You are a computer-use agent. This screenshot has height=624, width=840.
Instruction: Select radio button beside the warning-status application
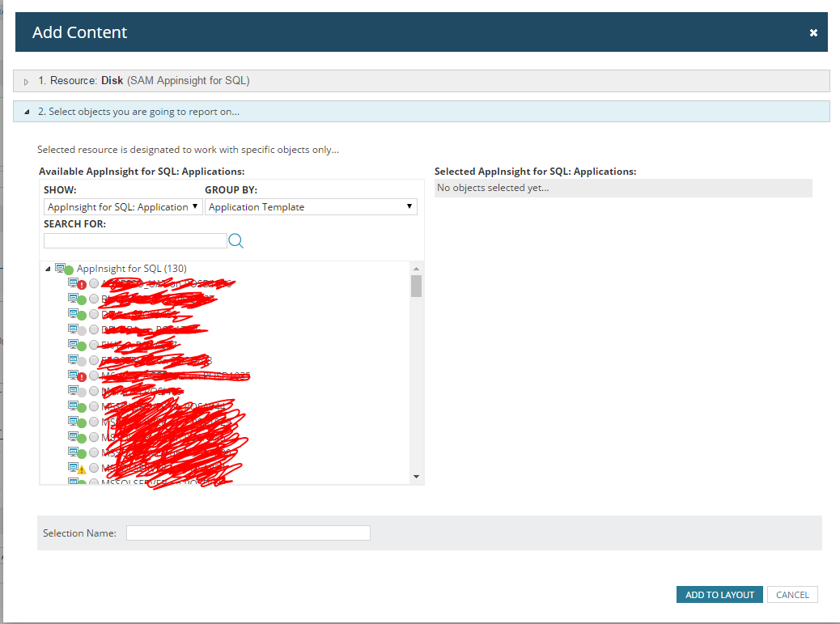tap(95, 468)
